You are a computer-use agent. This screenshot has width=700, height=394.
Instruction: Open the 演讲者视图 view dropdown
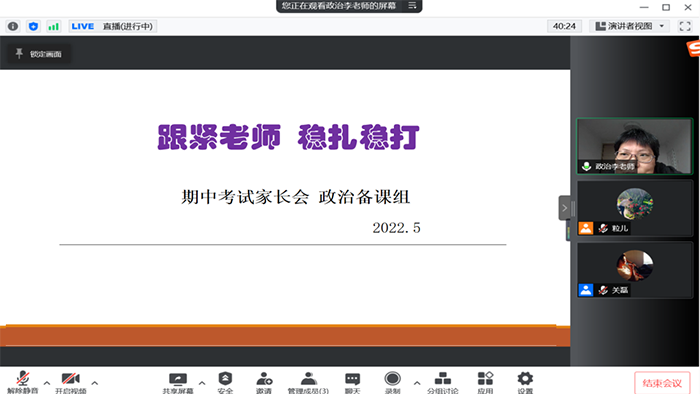(x=630, y=26)
